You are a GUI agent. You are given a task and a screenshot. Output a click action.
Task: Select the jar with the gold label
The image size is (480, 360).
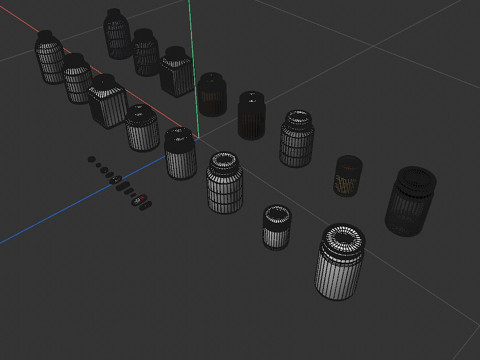tap(348, 176)
